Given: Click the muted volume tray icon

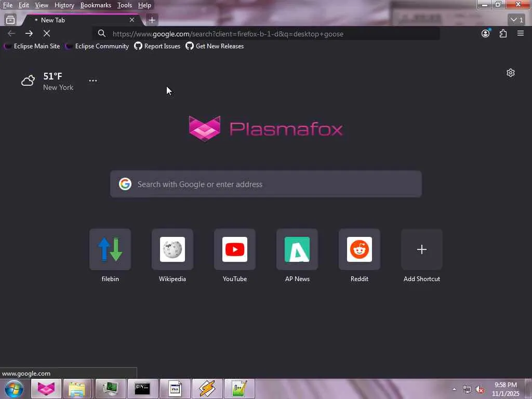Looking at the screenshot, I should [480, 390].
